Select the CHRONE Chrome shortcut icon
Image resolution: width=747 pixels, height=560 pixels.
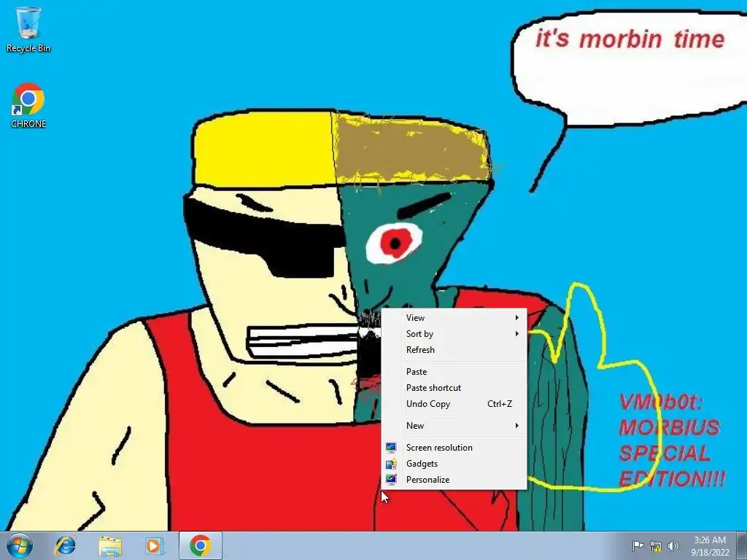point(28,105)
